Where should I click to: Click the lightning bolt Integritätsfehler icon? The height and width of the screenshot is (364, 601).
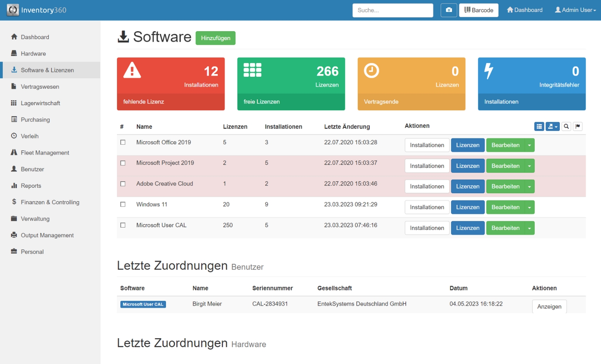[x=489, y=71]
